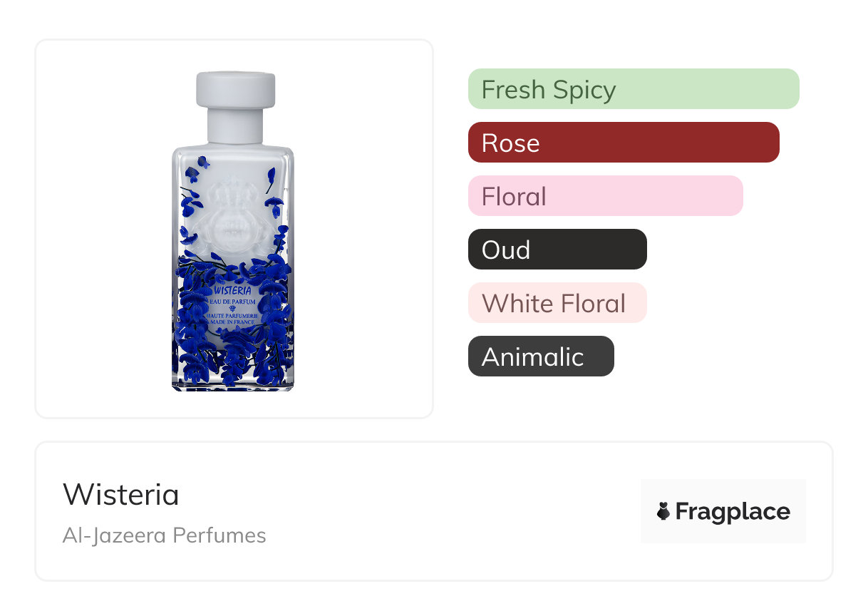The height and width of the screenshot is (616, 868).
Task: Click the Fragplace wordmark text
Action: click(733, 511)
